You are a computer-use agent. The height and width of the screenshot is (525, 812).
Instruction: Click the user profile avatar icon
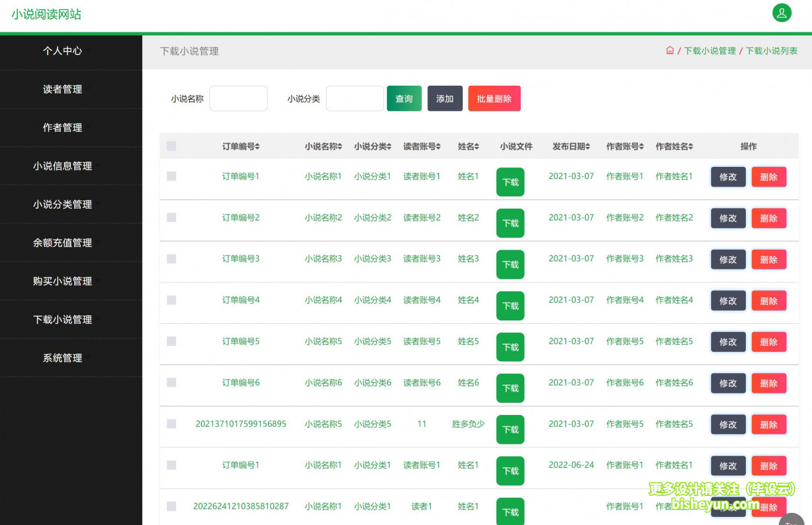(781, 13)
